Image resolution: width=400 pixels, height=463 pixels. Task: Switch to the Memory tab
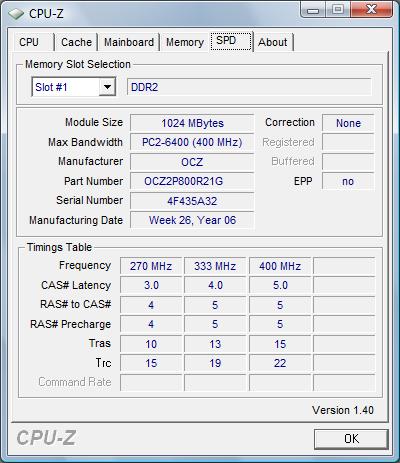pos(185,42)
